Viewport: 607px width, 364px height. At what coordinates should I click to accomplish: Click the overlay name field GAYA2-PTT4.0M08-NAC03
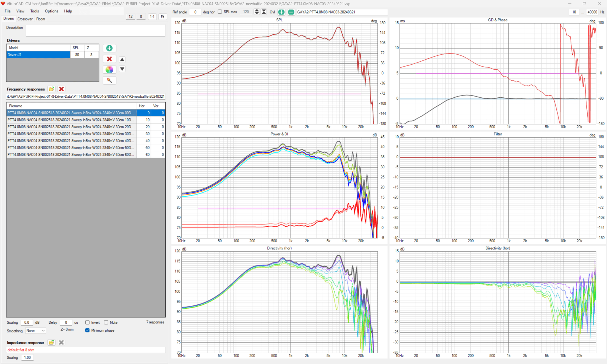(x=342, y=12)
